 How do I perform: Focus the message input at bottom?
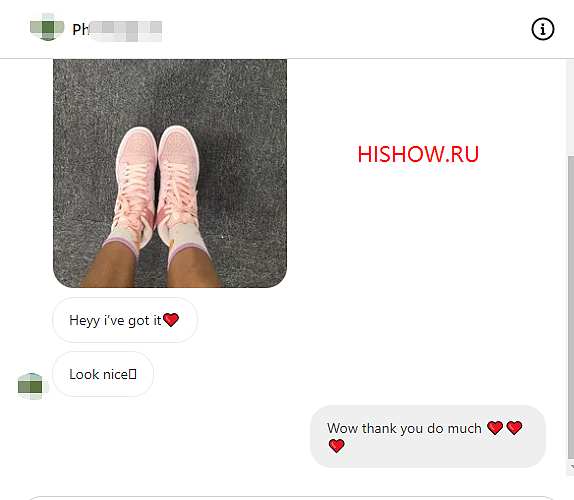click(x=291, y=498)
